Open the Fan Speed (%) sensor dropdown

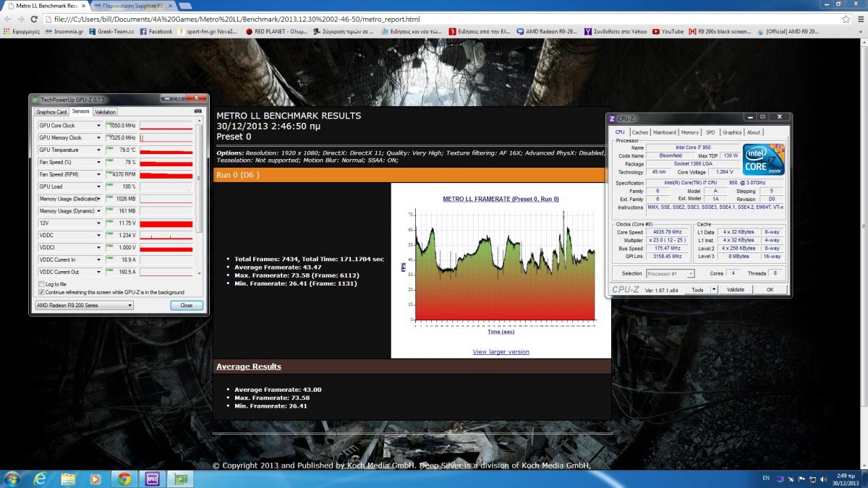pos(98,162)
